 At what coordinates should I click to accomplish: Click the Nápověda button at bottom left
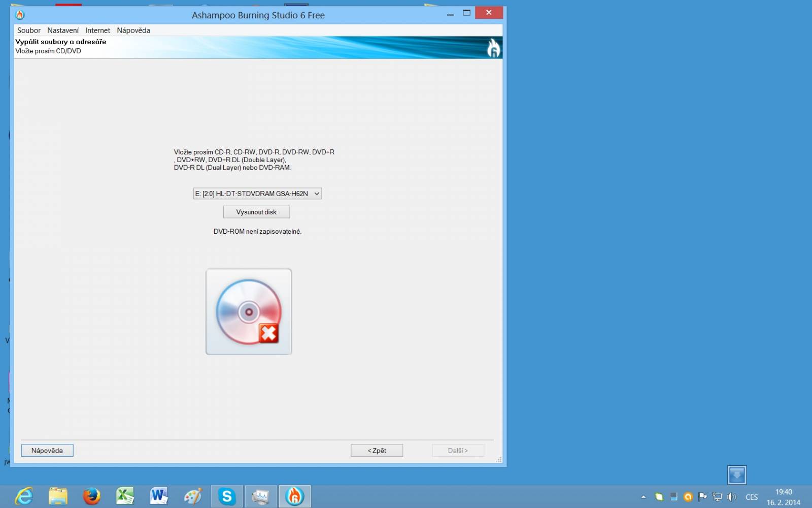pos(47,451)
